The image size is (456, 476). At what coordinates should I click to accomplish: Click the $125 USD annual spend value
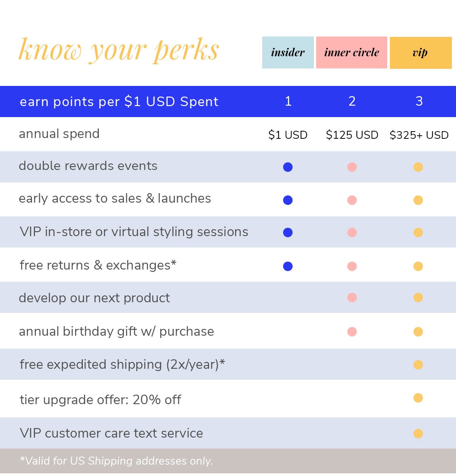[x=352, y=135]
